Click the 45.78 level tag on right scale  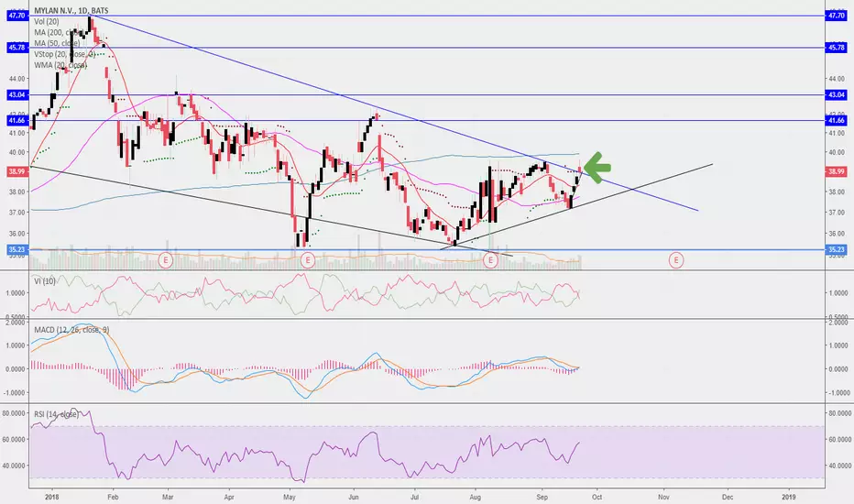pyautogui.click(x=836, y=48)
